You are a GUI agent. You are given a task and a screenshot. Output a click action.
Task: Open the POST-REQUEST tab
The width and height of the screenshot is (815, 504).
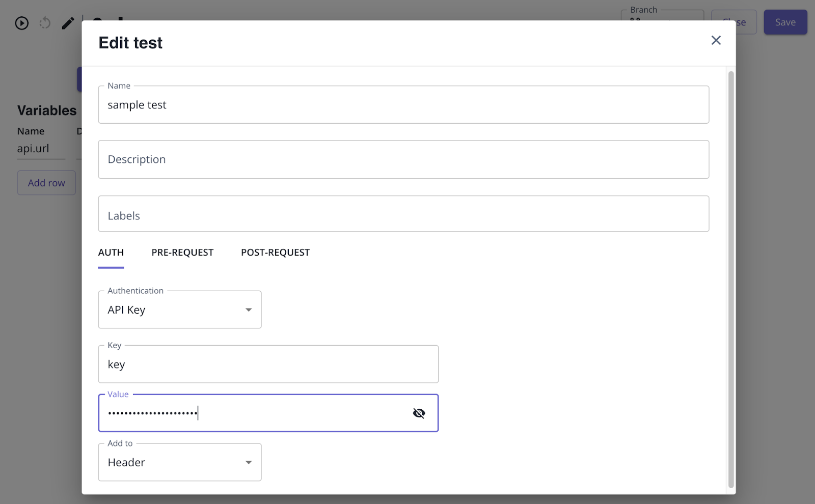tap(275, 253)
